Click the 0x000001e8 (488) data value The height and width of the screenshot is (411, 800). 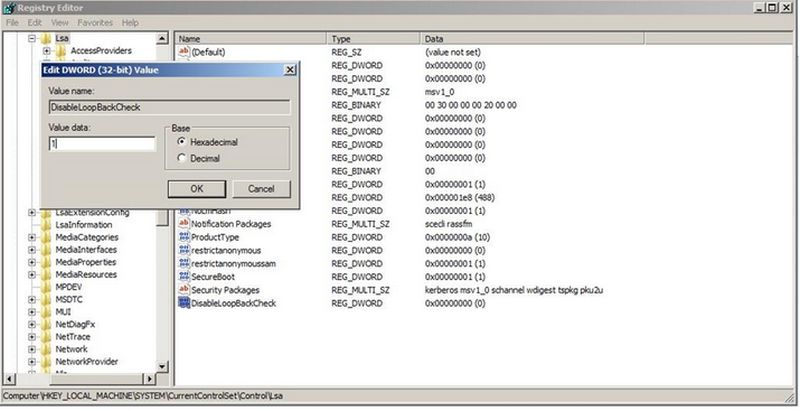click(x=460, y=197)
